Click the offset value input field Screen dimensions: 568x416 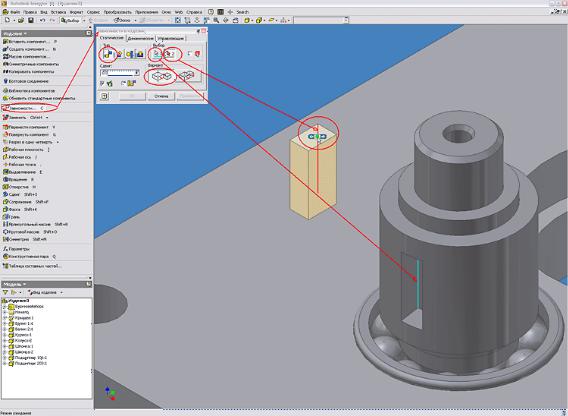pyautogui.click(x=117, y=73)
